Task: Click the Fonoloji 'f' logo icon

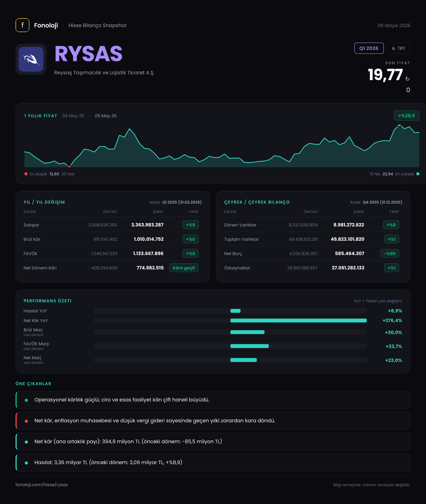Action: [x=22, y=25]
